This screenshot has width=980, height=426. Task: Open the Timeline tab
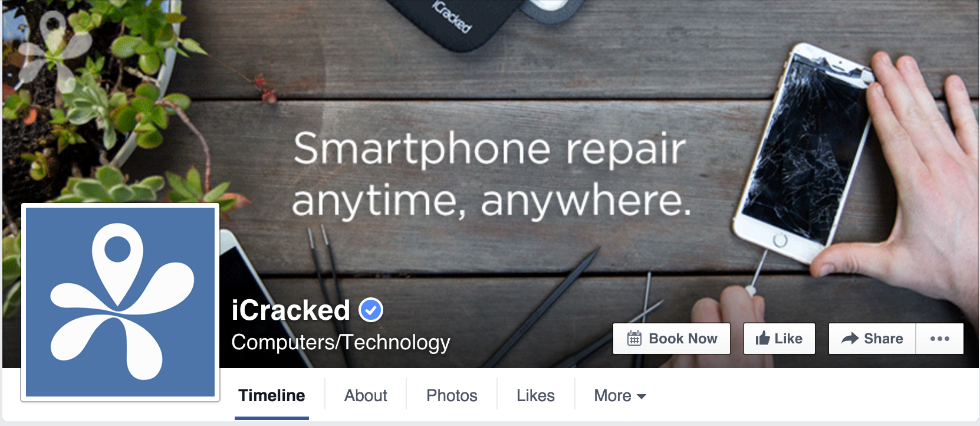(271, 395)
